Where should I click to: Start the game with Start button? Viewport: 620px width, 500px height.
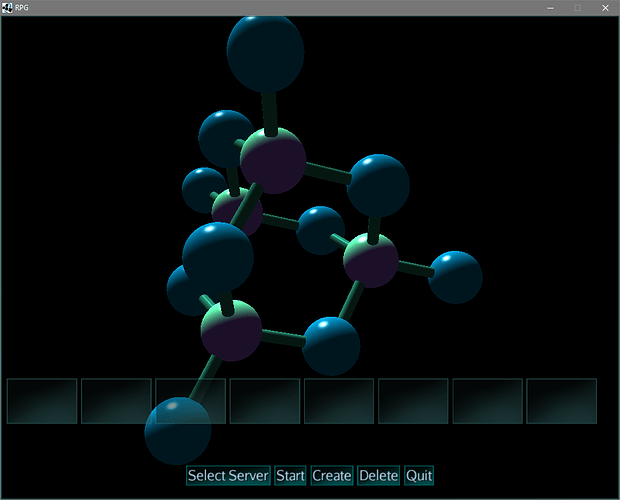(x=290, y=475)
